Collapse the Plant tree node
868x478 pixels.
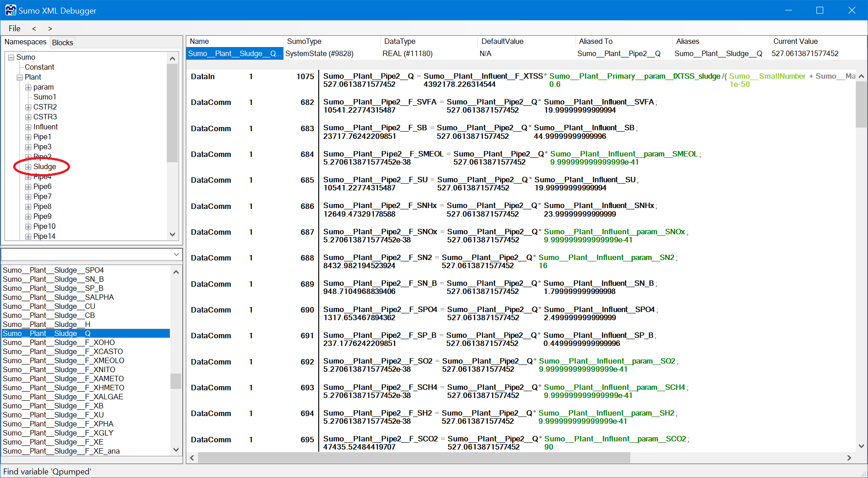pyautogui.click(x=20, y=77)
